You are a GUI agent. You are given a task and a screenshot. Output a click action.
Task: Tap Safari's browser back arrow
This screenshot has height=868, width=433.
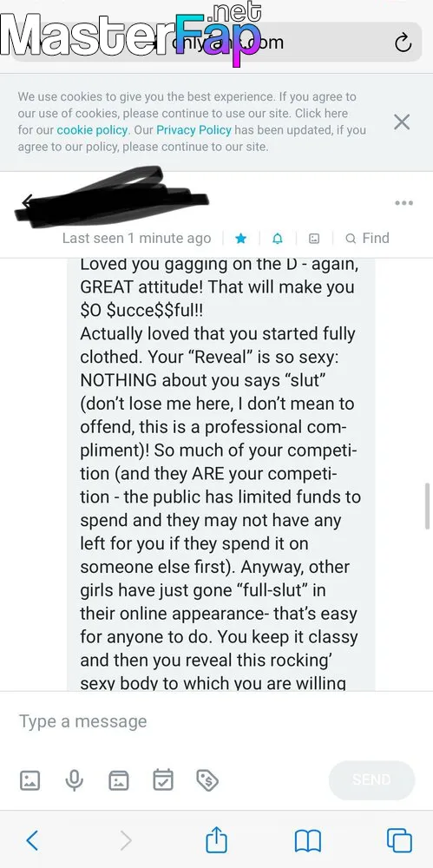coord(32,840)
